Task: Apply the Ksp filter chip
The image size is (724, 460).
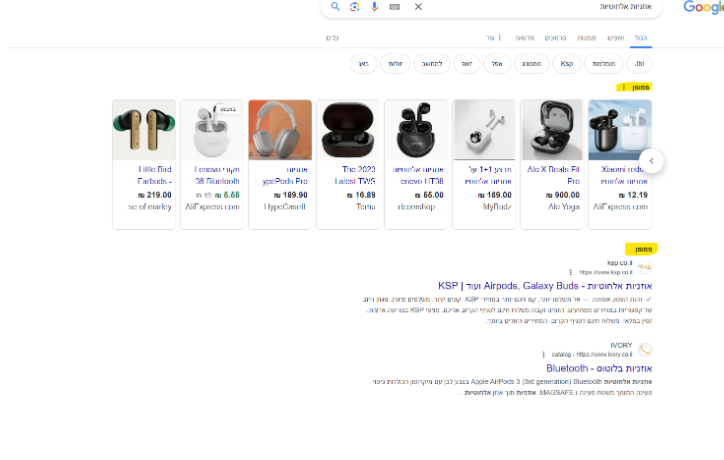Action: (x=567, y=64)
